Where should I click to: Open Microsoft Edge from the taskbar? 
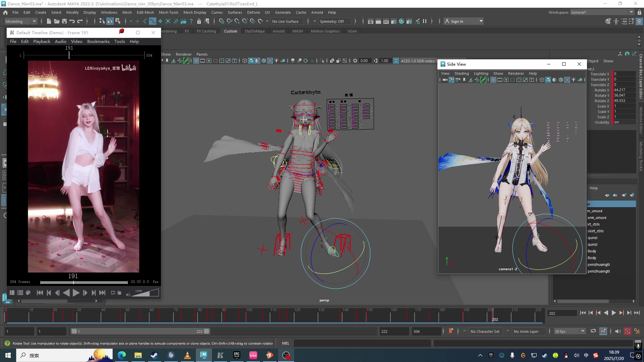click(x=122, y=355)
